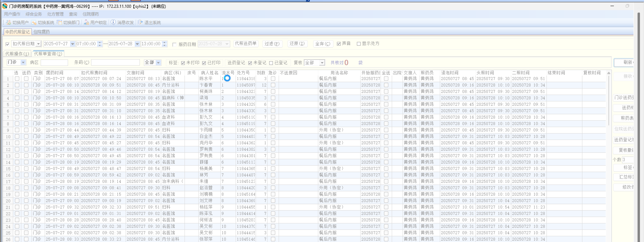The image size is (644, 242).
Task: Switch to the 住院摆药 tab
Action: click(42, 32)
